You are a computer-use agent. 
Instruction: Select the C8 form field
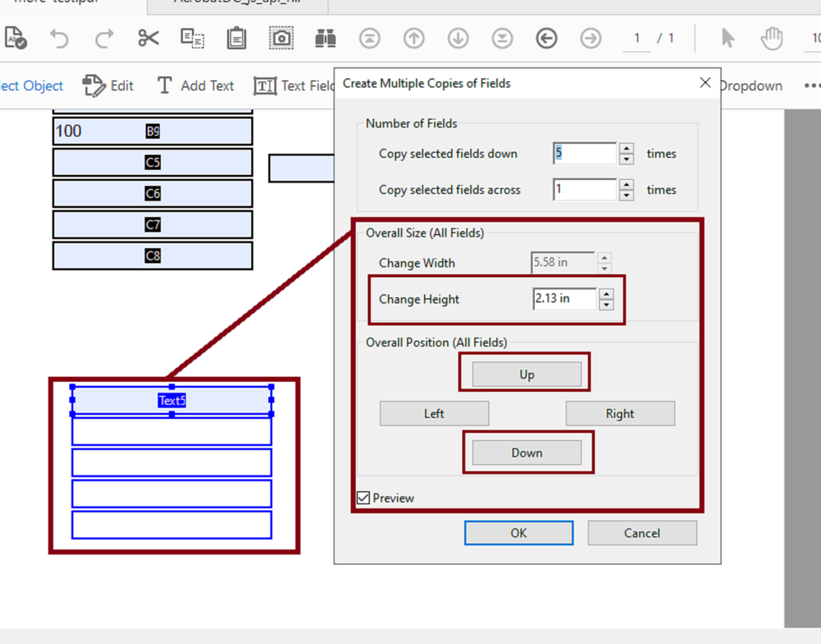tap(152, 255)
